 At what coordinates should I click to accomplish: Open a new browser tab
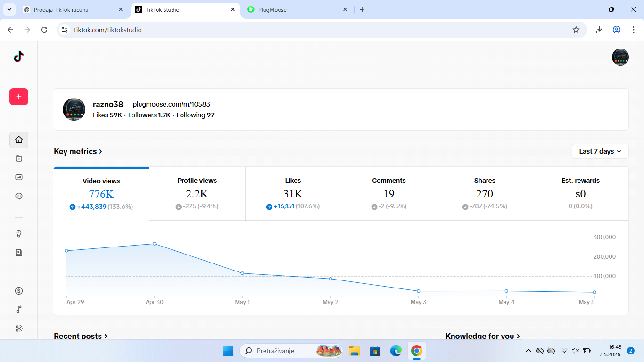click(362, 9)
